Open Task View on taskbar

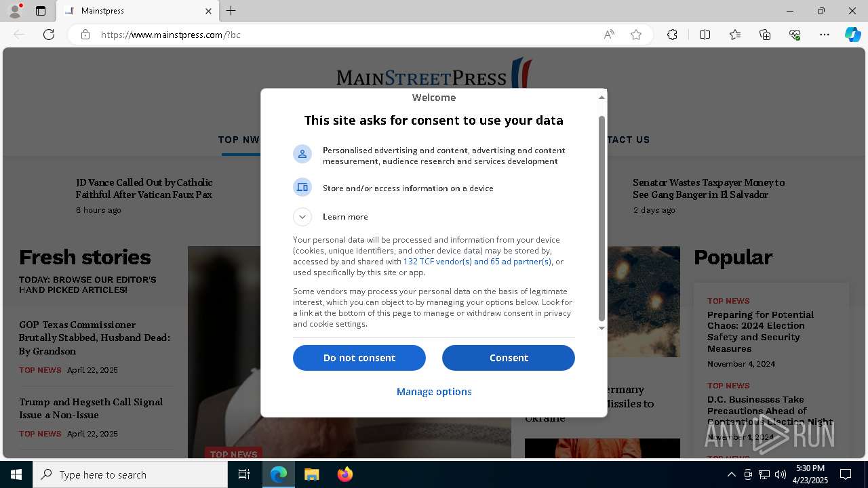(245, 474)
